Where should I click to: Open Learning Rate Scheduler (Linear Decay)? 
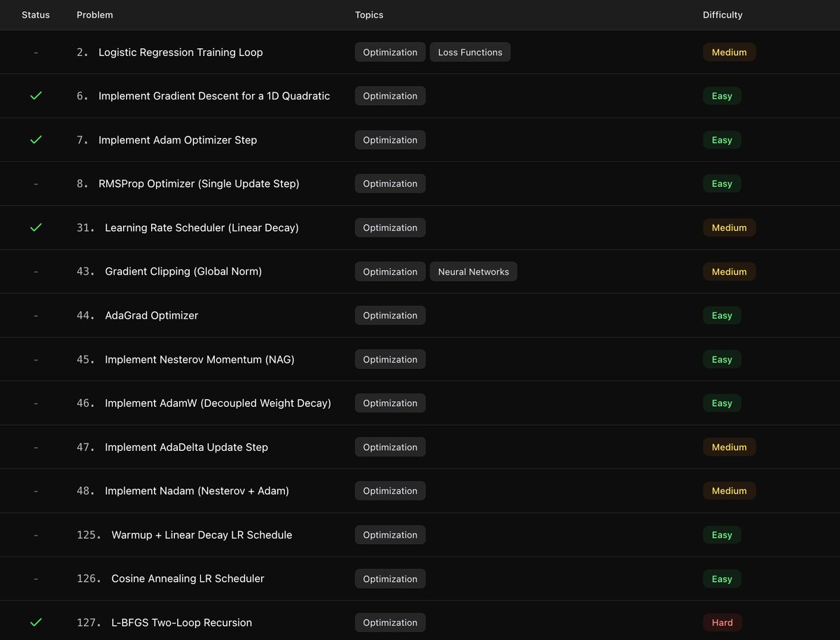[x=202, y=228]
